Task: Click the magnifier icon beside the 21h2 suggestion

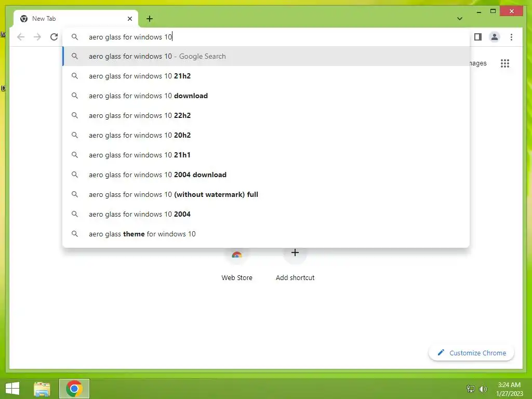Action: 75,76
